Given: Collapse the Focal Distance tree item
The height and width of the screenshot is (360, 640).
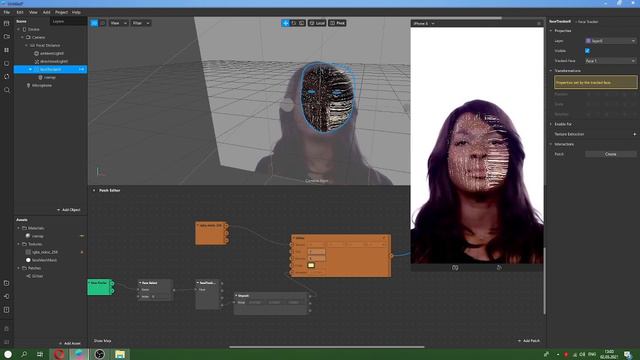Looking at the screenshot, I should [x=27, y=45].
